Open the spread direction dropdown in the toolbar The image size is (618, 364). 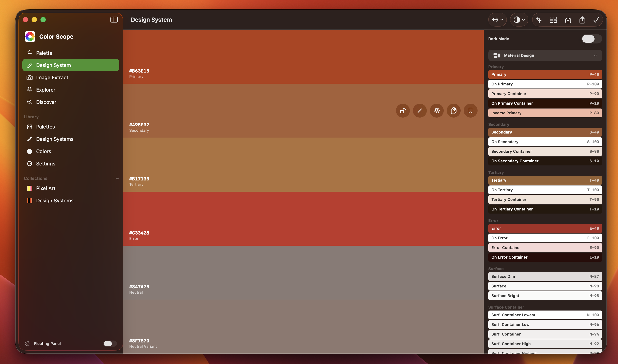[497, 20]
